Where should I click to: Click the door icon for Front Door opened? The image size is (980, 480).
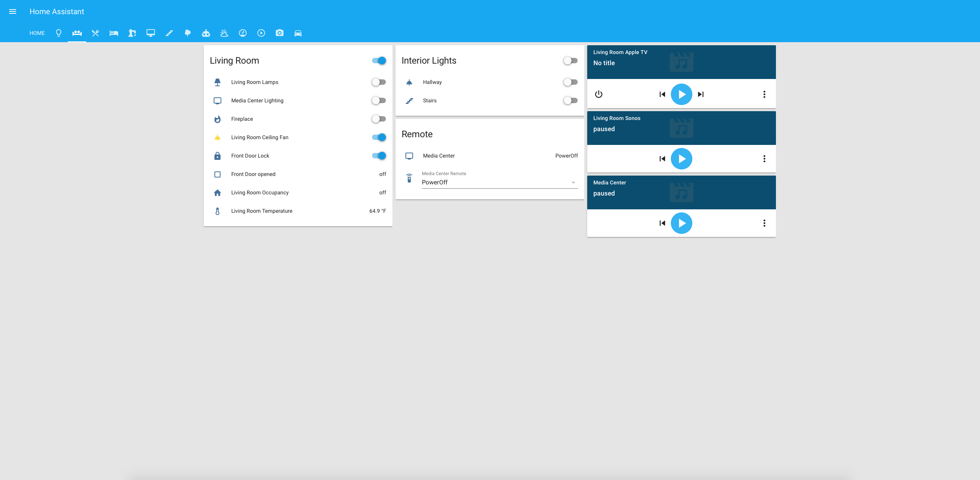[x=217, y=174]
